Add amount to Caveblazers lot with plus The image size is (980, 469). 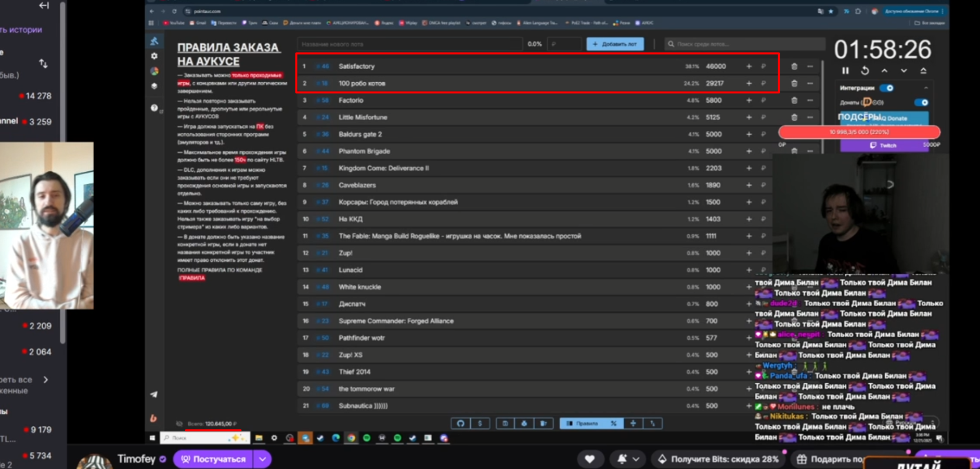pos(749,185)
